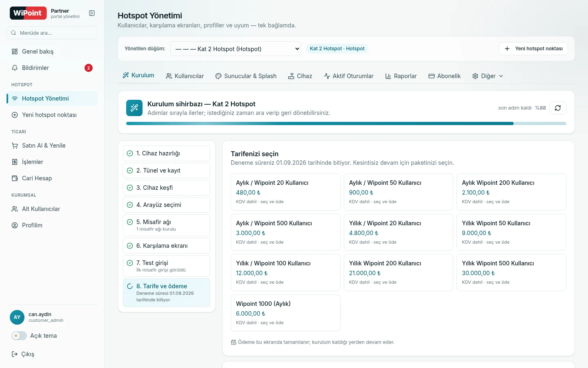Viewport: 588px width, 368px height.
Task: Go to step 1. Cihaz hazırlığı
Action: click(167, 153)
